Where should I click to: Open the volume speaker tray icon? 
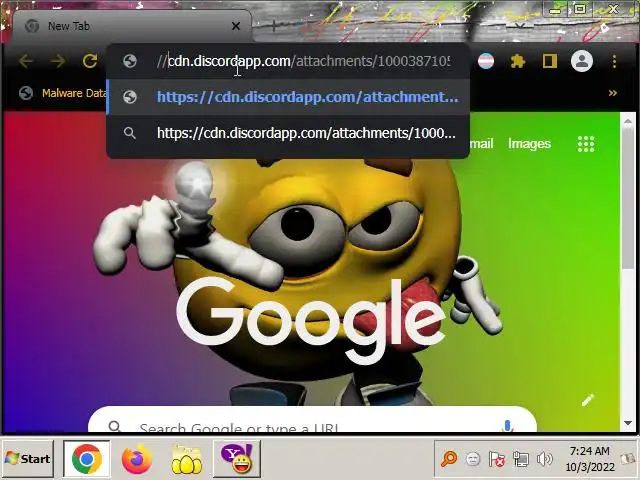pos(544,459)
